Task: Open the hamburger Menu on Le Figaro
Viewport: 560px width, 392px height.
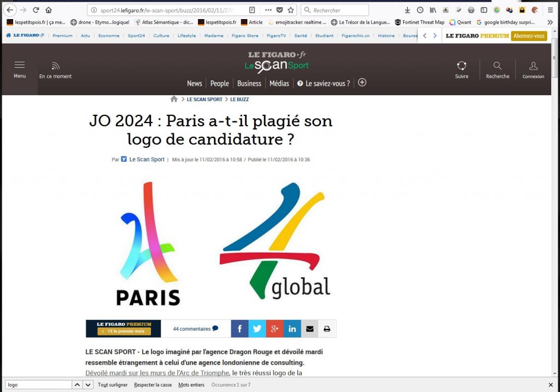Action: pos(20,65)
